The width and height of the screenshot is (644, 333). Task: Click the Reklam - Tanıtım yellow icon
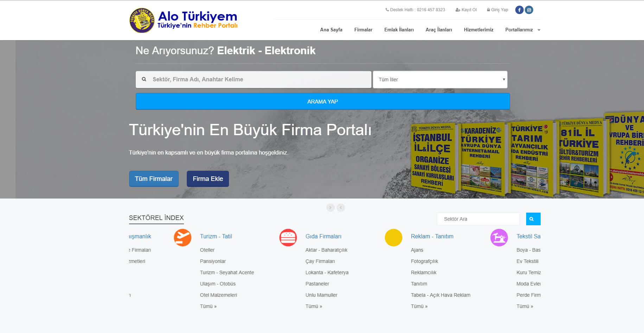394,238
